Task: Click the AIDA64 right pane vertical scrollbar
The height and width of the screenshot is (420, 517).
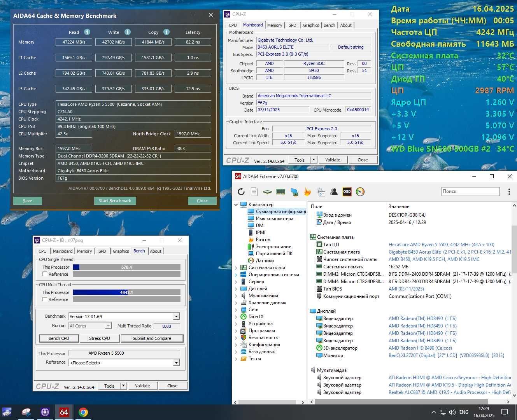Action: [513, 249]
